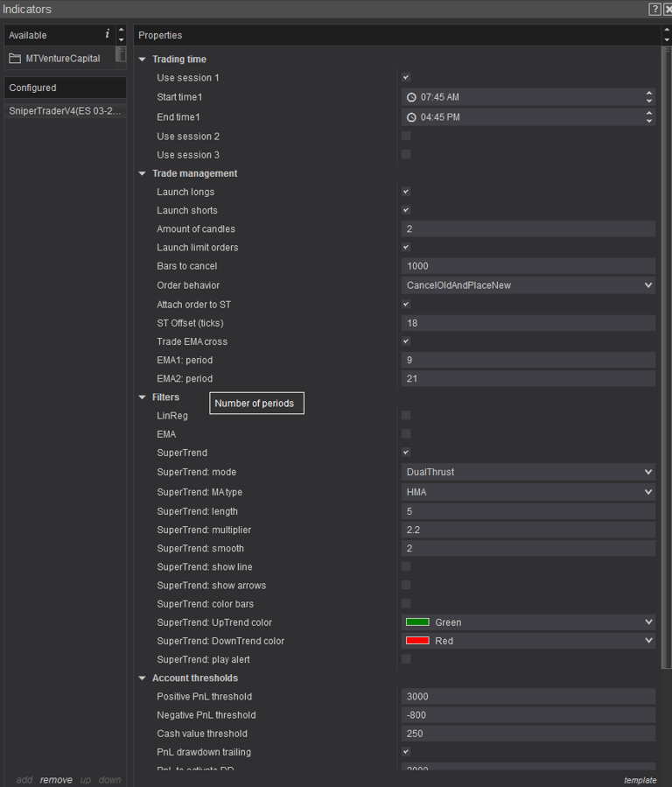Click the Start time1 spinner arrows
The width and height of the screenshot is (672, 787).
pyautogui.click(x=649, y=97)
